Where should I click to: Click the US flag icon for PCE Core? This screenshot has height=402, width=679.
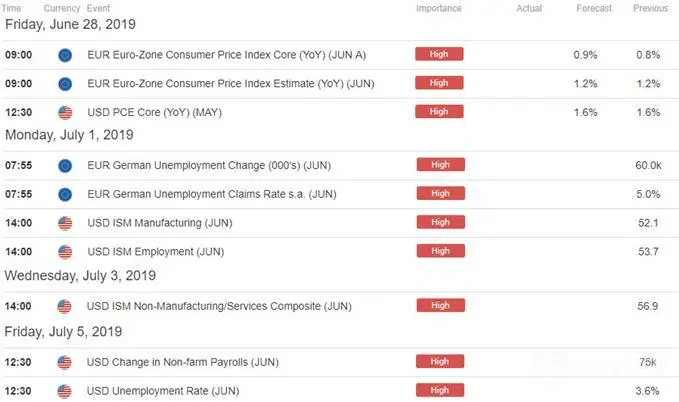tap(65, 113)
